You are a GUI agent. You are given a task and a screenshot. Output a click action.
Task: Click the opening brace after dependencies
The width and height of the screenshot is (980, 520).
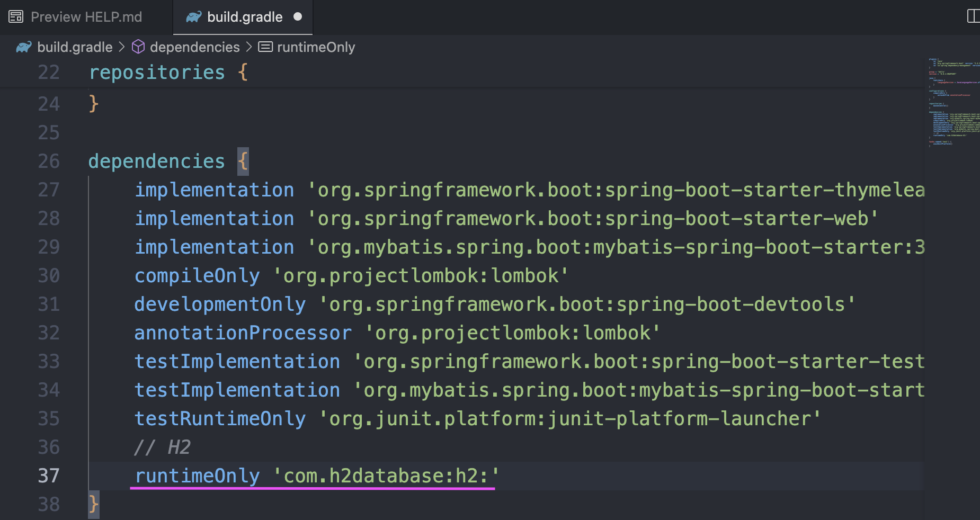coord(243,161)
